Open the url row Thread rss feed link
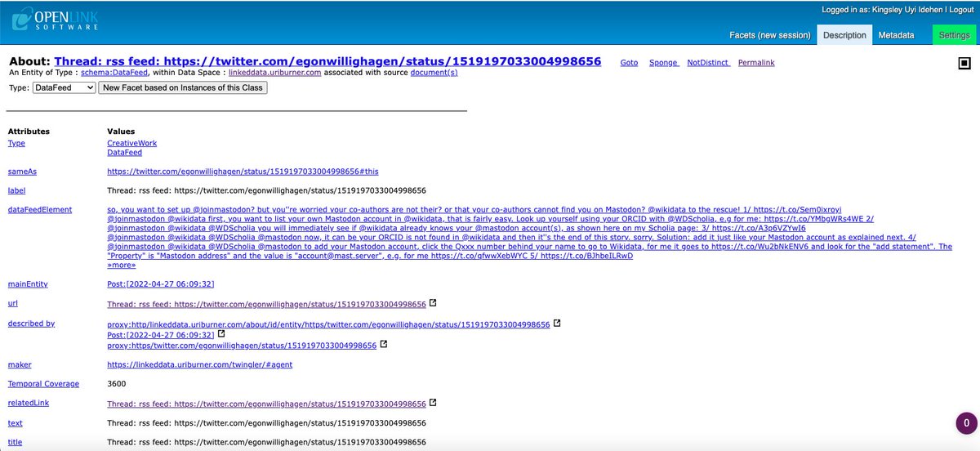The width and height of the screenshot is (980, 451). [267, 304]
